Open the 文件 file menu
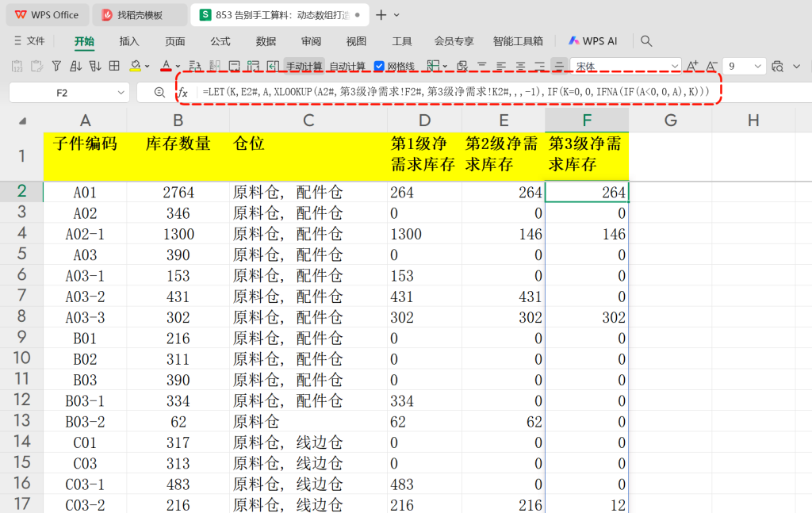 (30, 41)
